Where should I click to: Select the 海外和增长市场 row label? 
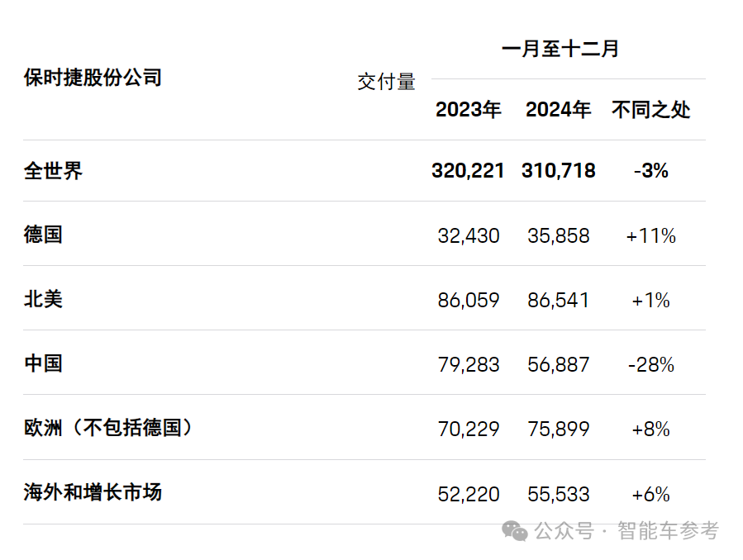click(93, 493)
